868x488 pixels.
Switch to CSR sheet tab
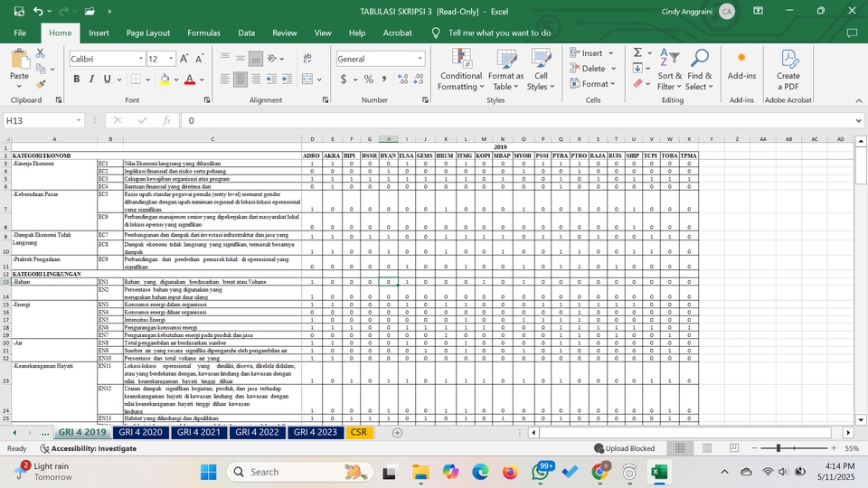(359, 432)
